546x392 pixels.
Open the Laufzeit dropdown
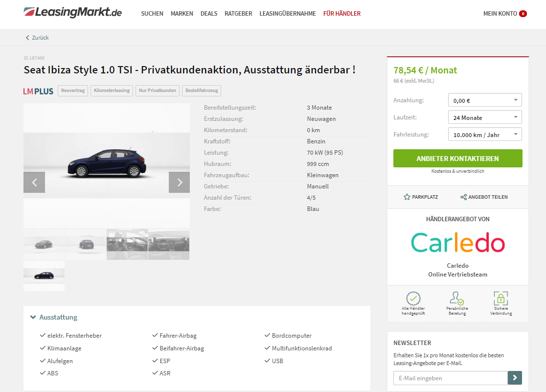485,117
